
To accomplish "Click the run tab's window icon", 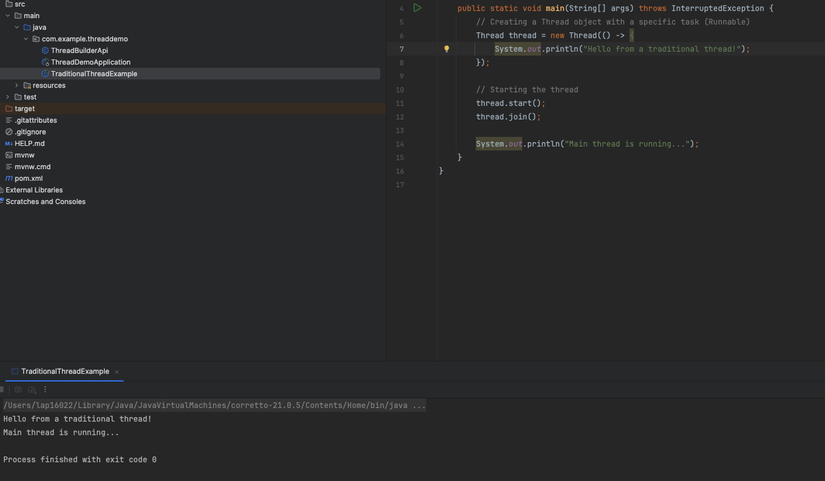I will (15, 372).
